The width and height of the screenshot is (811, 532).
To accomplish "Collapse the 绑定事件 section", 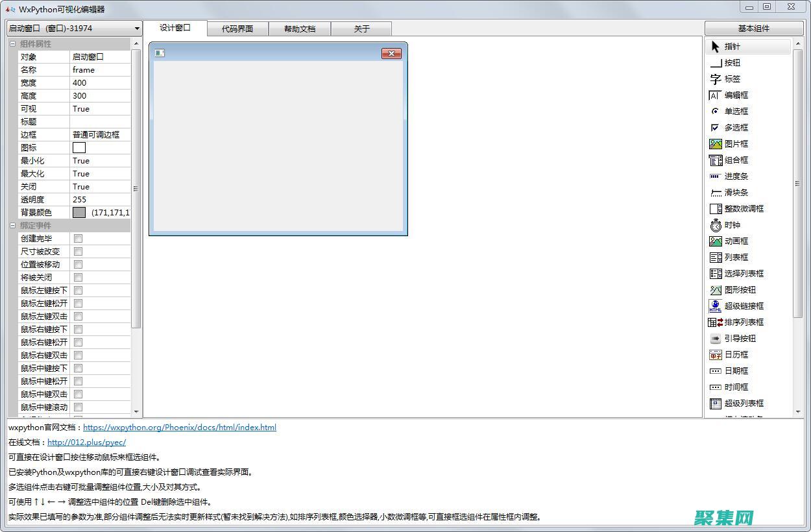I will point(12,225).
